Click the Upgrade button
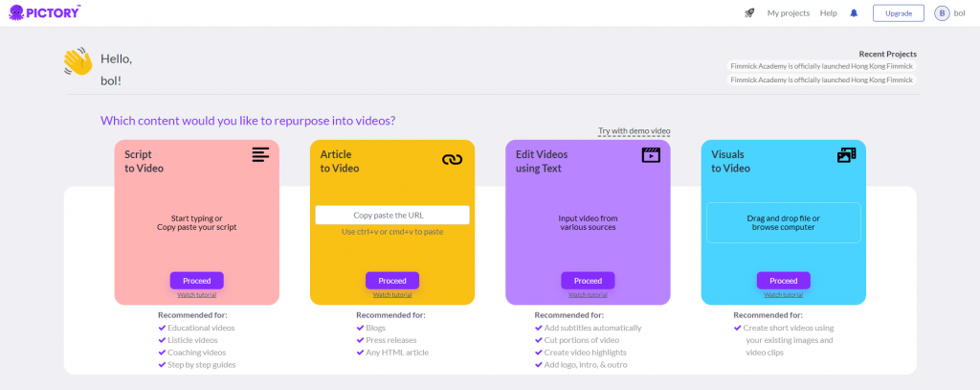The width and height of the screenshot is (980, 390). (898, 13)
